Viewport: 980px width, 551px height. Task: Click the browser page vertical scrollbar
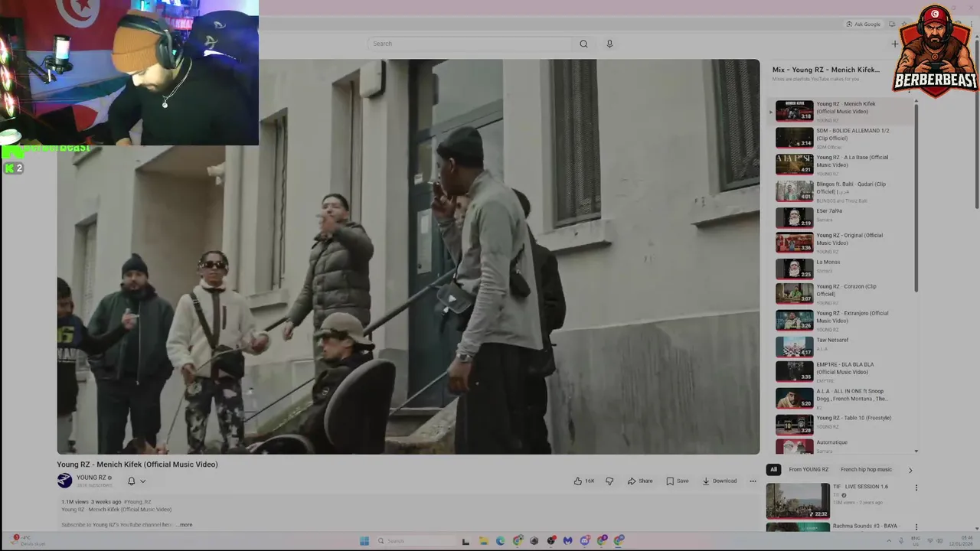point(976,122)
